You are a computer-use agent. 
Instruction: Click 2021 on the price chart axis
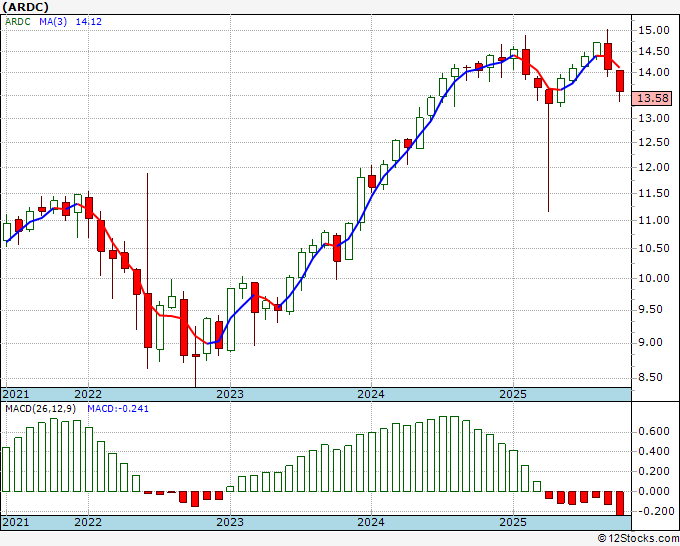tap(16, 394)
